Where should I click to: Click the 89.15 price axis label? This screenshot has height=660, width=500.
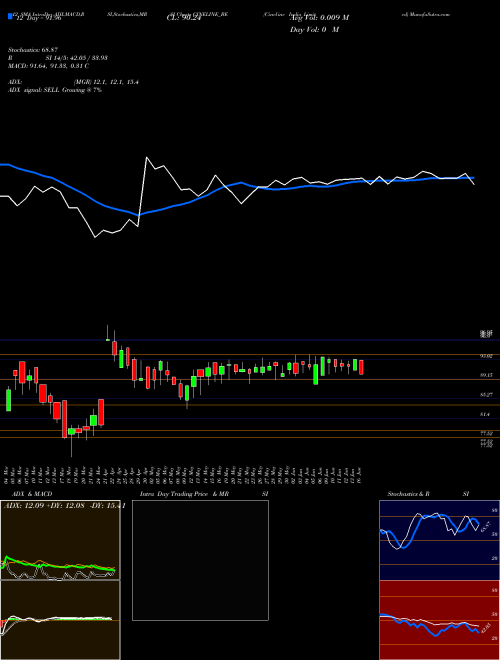[x=487, y=375]
